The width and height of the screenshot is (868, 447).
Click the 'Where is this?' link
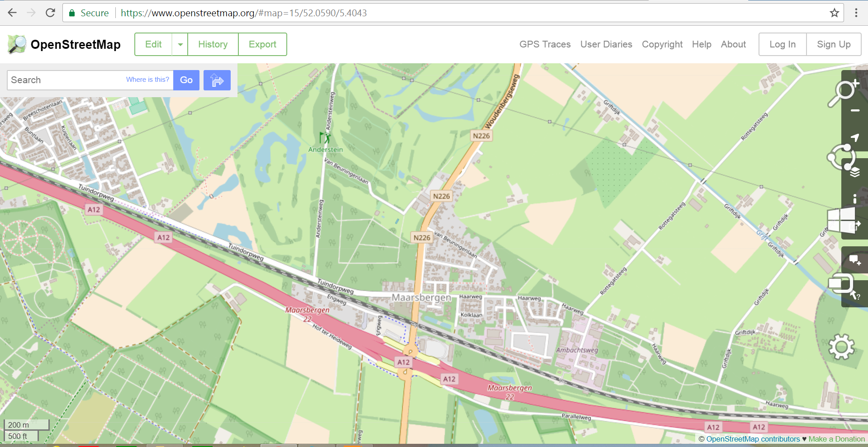point(147,80)
